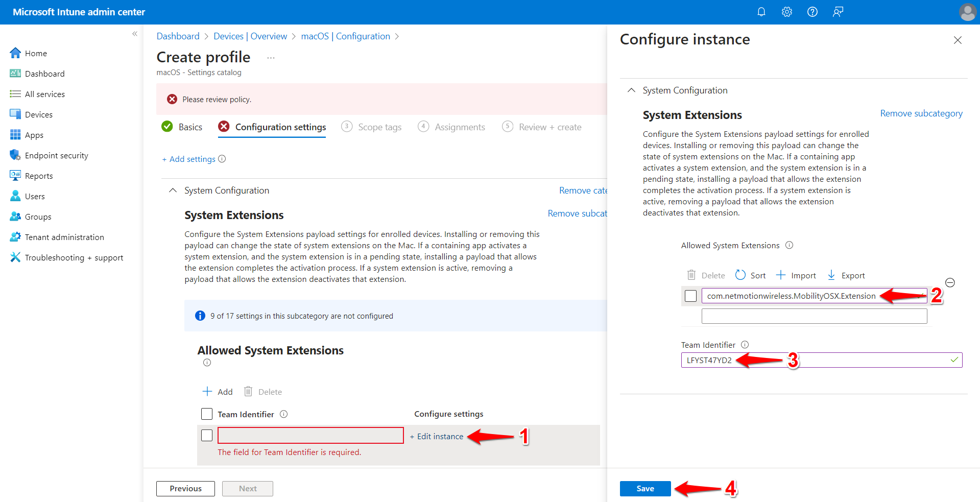Click the Save button
Viewport: 980px width, 502px height.
coord(645,489)
